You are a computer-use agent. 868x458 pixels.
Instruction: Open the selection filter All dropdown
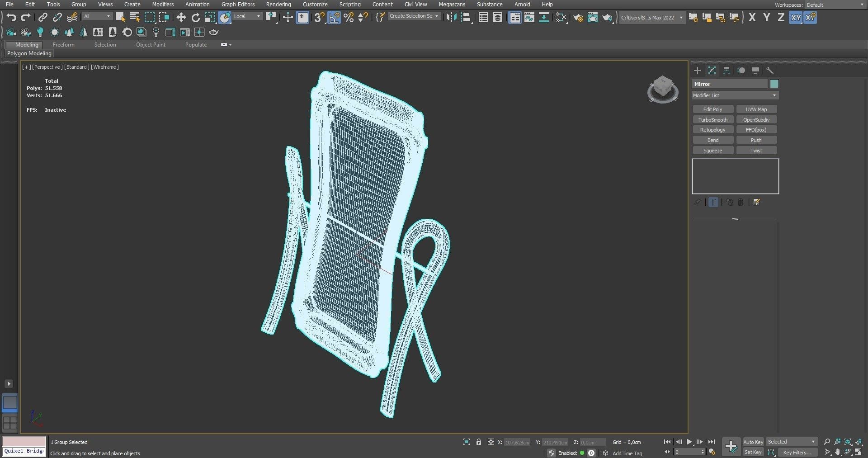click(x=97, y=16)
